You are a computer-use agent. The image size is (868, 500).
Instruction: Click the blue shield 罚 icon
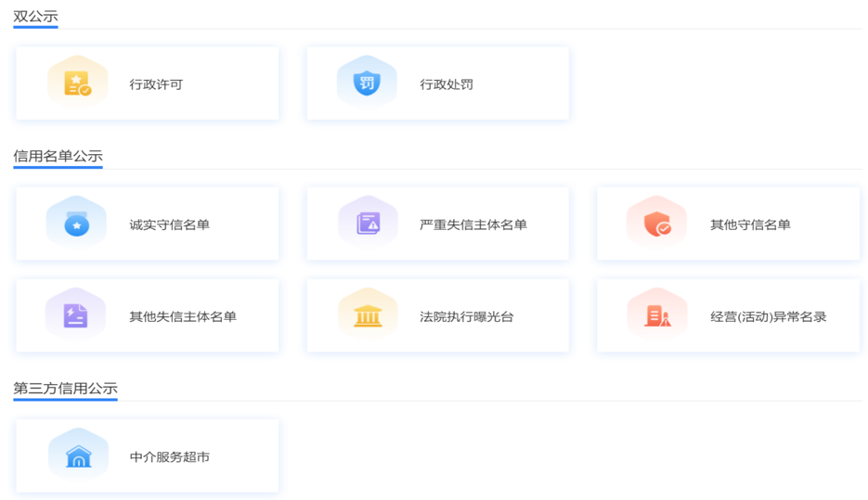[368, 83]
